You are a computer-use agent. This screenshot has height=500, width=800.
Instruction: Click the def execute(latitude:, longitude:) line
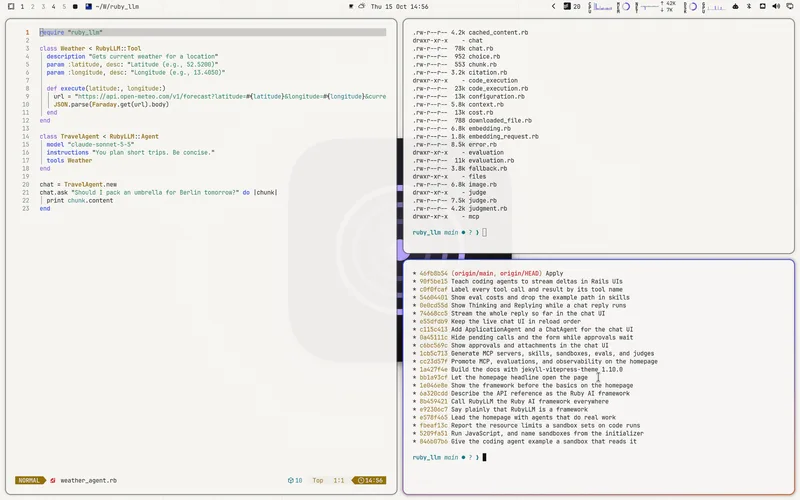(106, 88)
